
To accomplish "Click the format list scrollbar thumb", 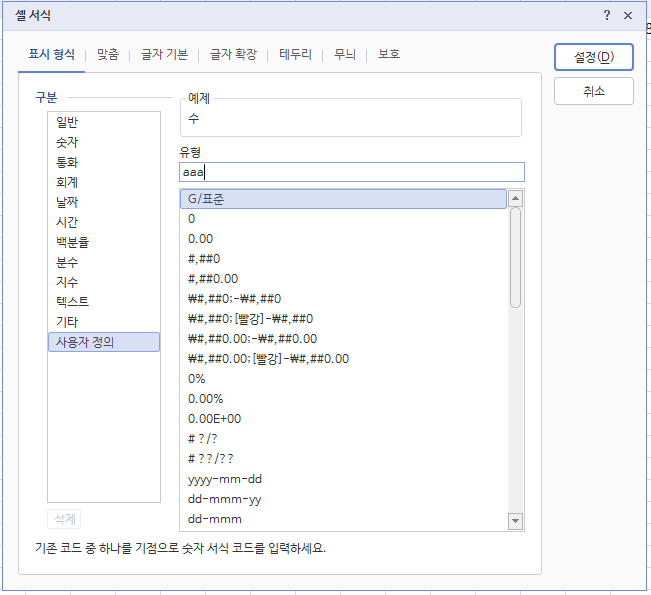I will pyautogui.click(x=515, y=257).
